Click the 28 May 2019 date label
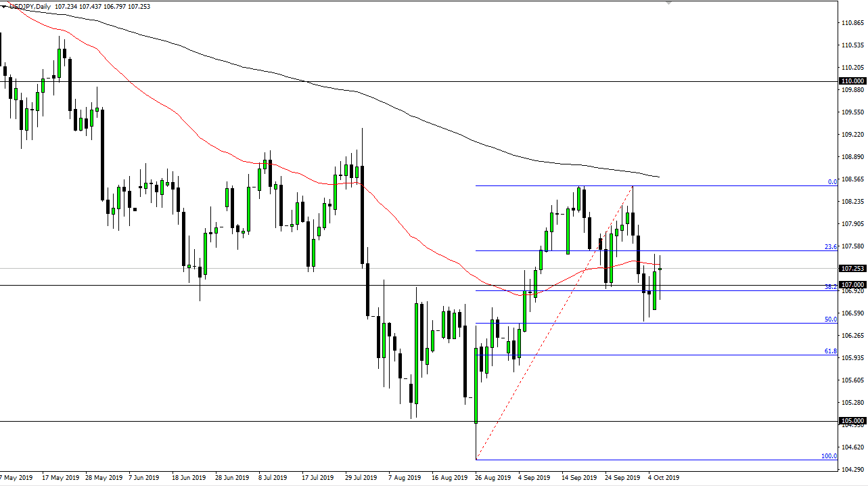The height and width of the screenshot is (486, 868). tap(103, 478)
